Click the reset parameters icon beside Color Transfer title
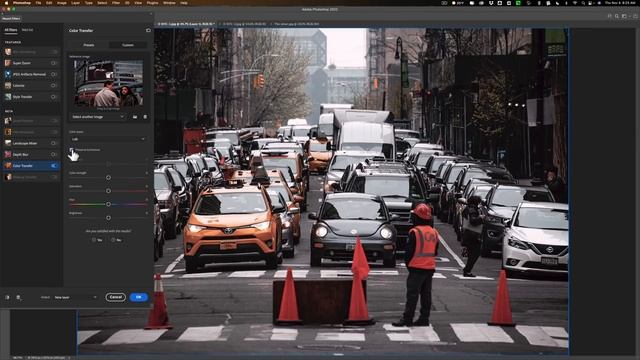 click(x=148, y=30)
